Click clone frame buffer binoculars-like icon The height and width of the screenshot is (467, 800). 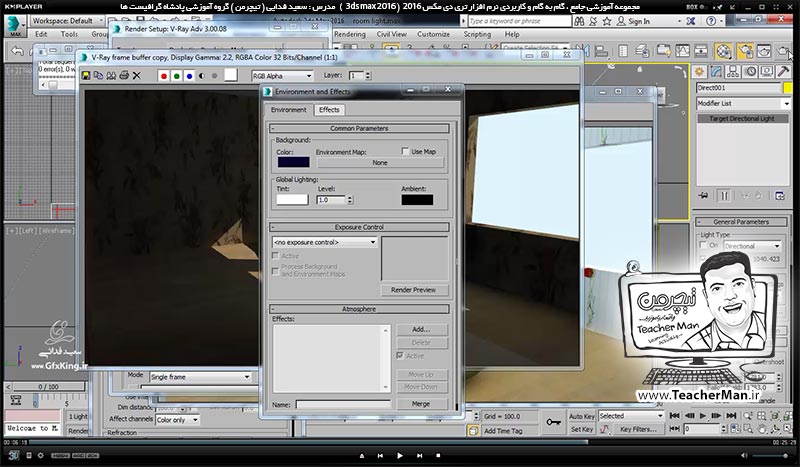pyautogui.click(x=111, y=76)
